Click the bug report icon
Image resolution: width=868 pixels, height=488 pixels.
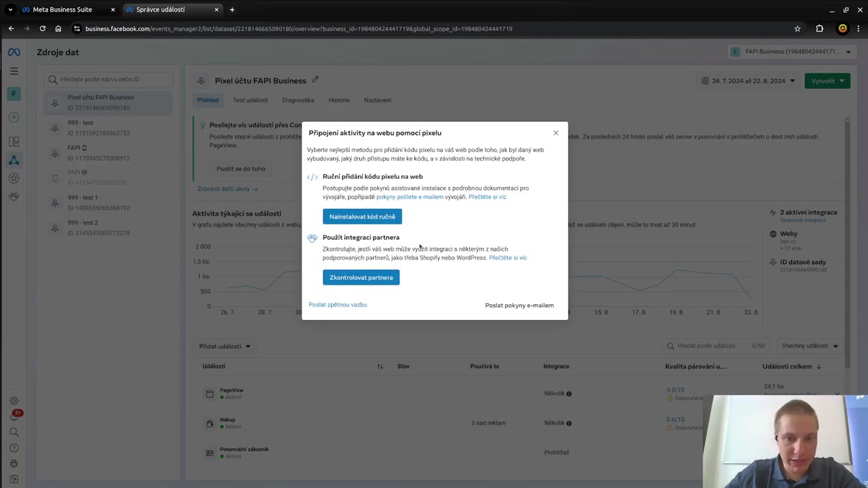pyautogui.click(x=14, y=464)
